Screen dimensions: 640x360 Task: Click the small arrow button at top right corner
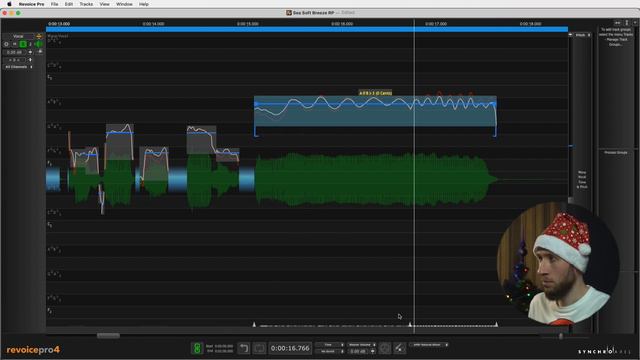(635, 23)
